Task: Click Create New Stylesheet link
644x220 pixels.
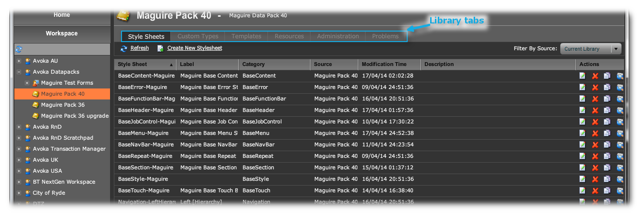Action: pos(195,48)
